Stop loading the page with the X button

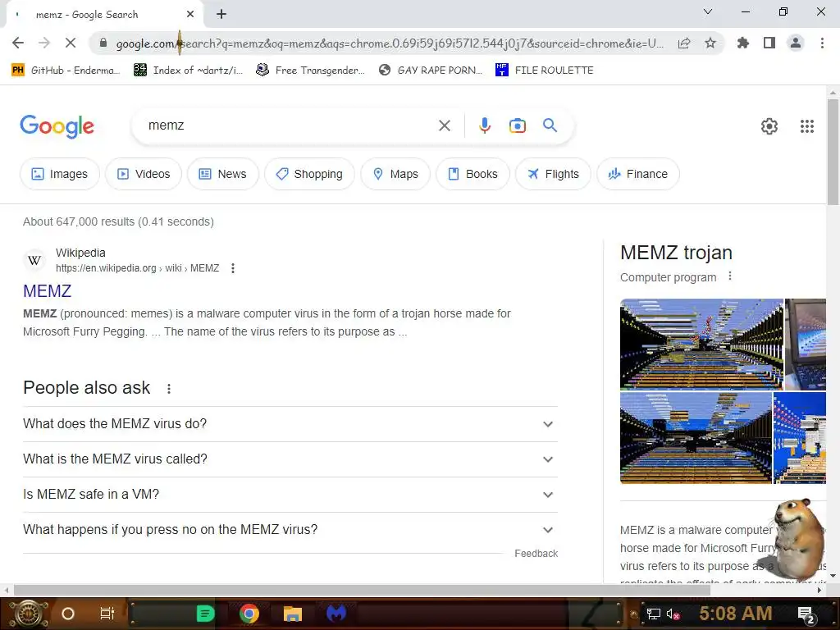pos(71,43)
